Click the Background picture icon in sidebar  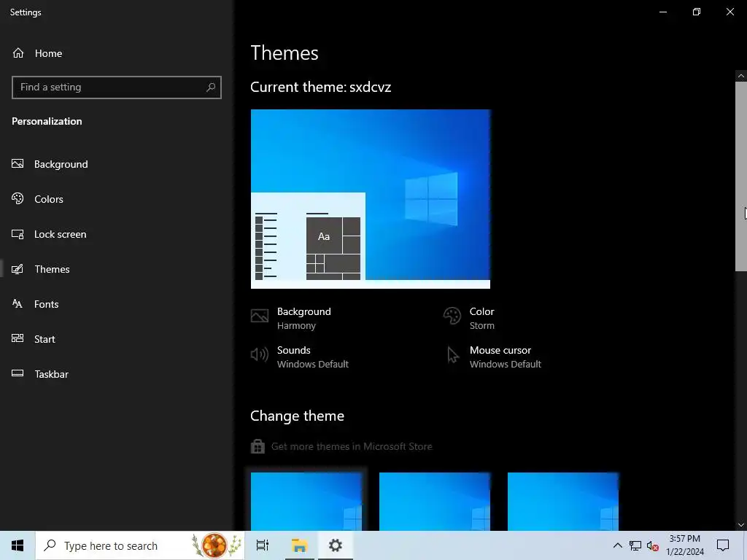coord(18,164)
